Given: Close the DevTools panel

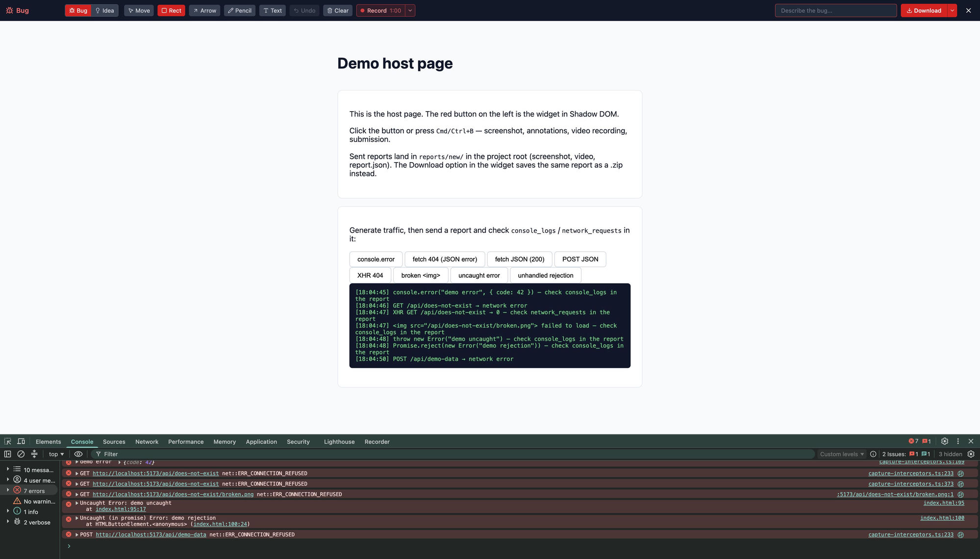Looking at the screenshot, I should (x=971, y=441).
